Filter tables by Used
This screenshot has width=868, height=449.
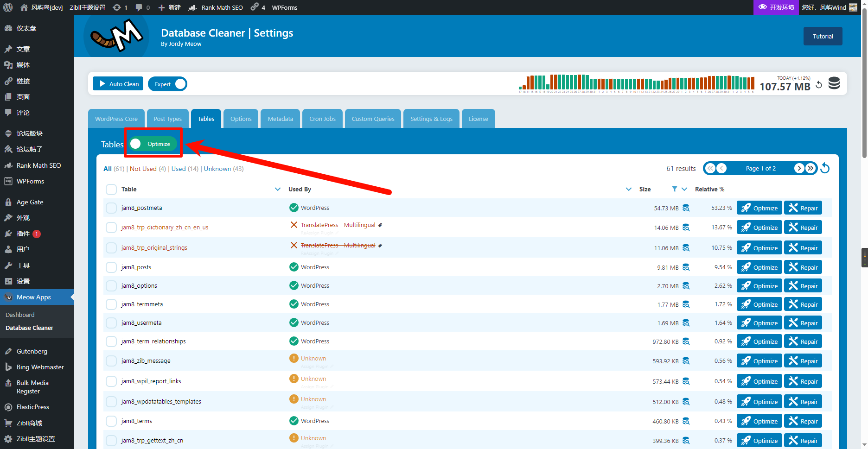pos(179,169)
